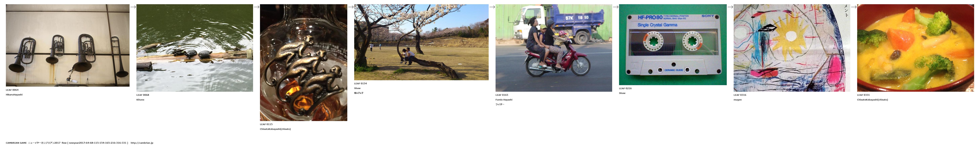Viewport: 980px width, 147px height.
Task: Open the colorful sun drawing image
Action: 792,48
